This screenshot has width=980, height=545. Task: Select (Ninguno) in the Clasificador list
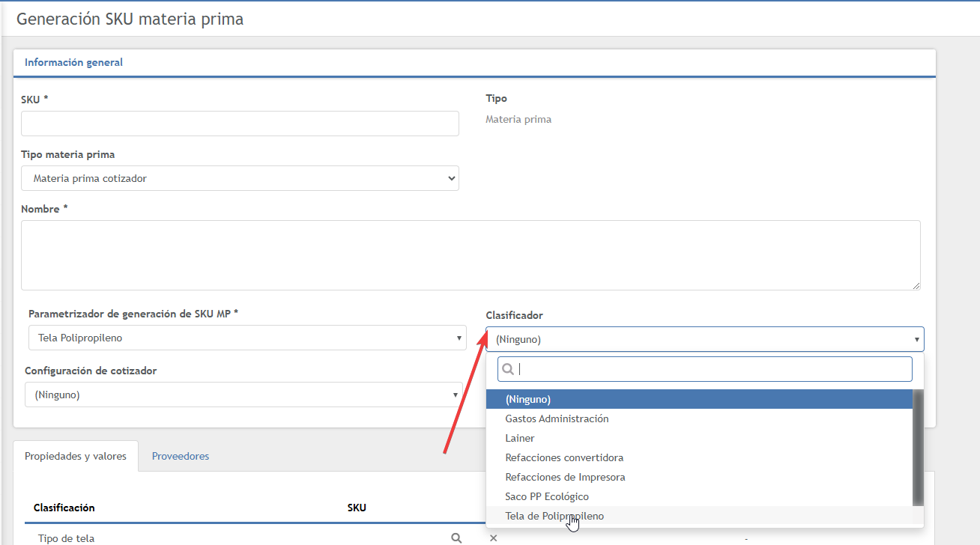699,400
